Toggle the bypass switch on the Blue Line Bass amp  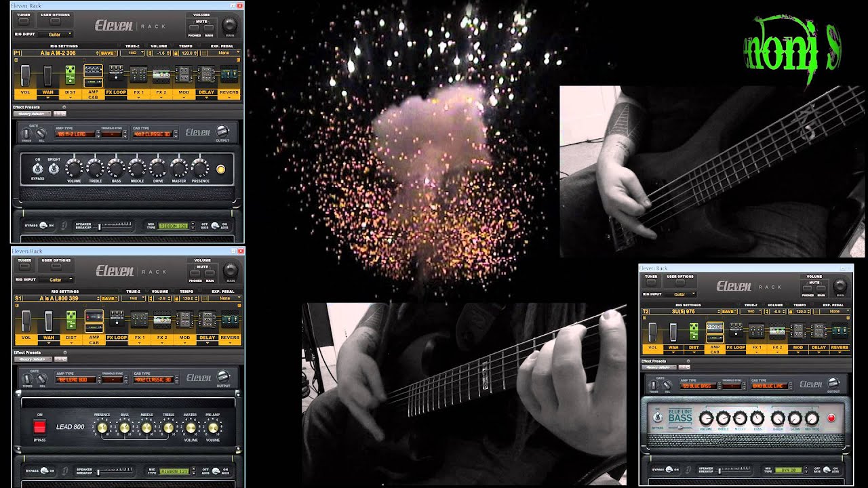coord(656,418)
